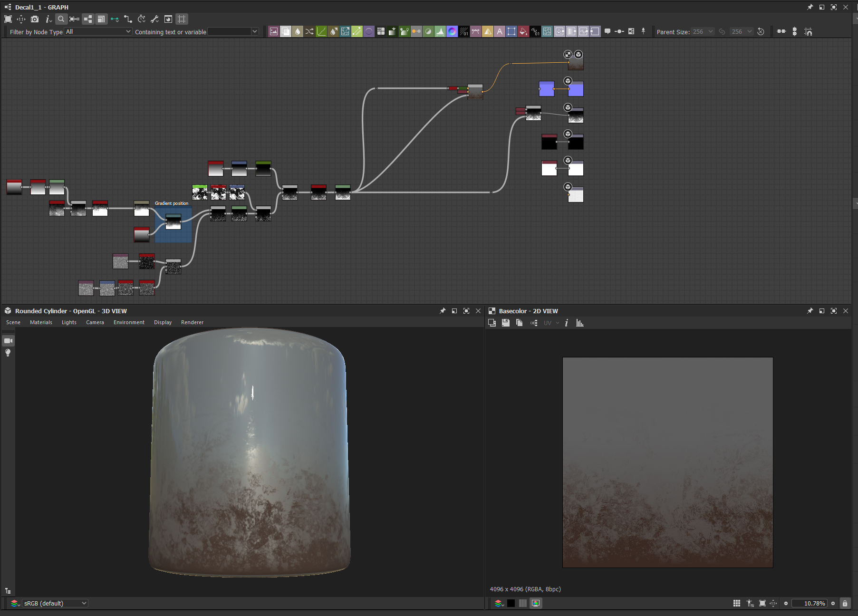Add a comment to the graph
Image resolution: width=858 pixels, height=616 pixels.
click(x=607, y=32)
